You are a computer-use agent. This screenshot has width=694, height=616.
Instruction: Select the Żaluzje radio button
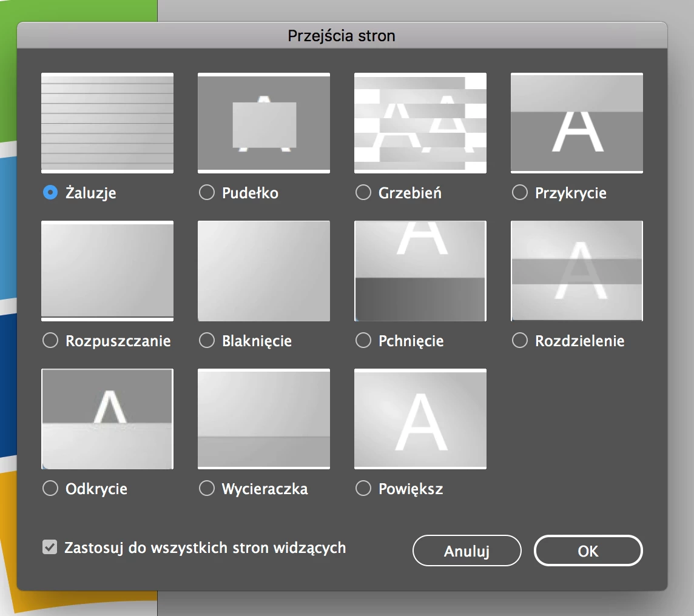pyautogui.click(x=50, y=192)
